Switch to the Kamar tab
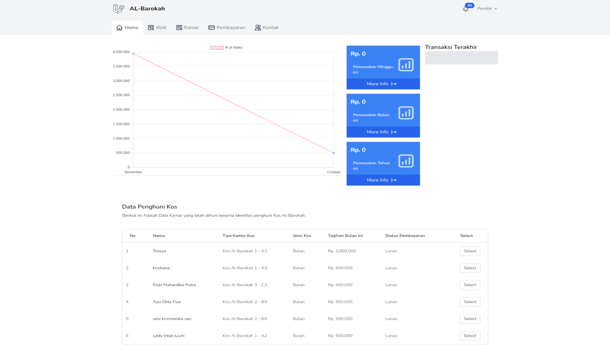Viewport: 610px width, 364px height. click(187, 28)
